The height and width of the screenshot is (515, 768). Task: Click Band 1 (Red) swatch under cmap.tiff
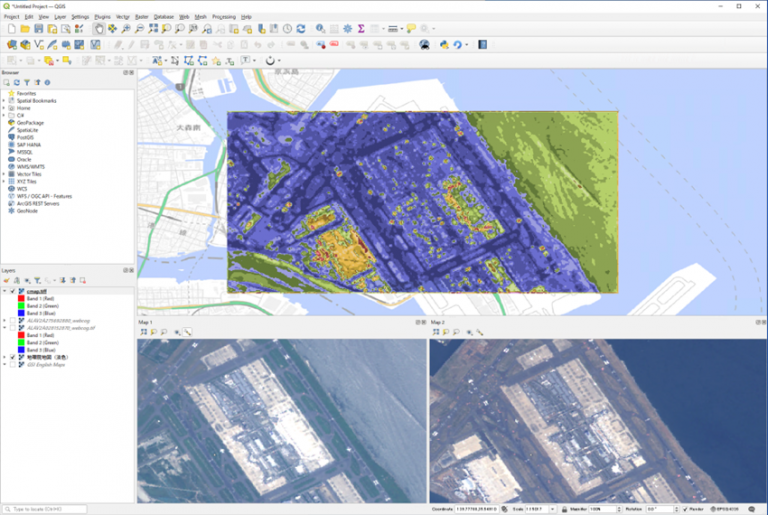point(21,298)
